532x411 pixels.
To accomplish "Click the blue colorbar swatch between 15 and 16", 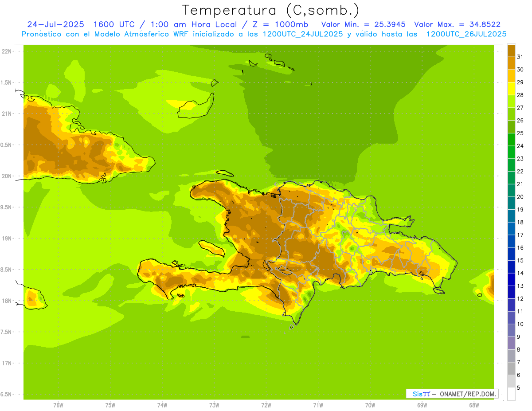I will click(511, 254).
